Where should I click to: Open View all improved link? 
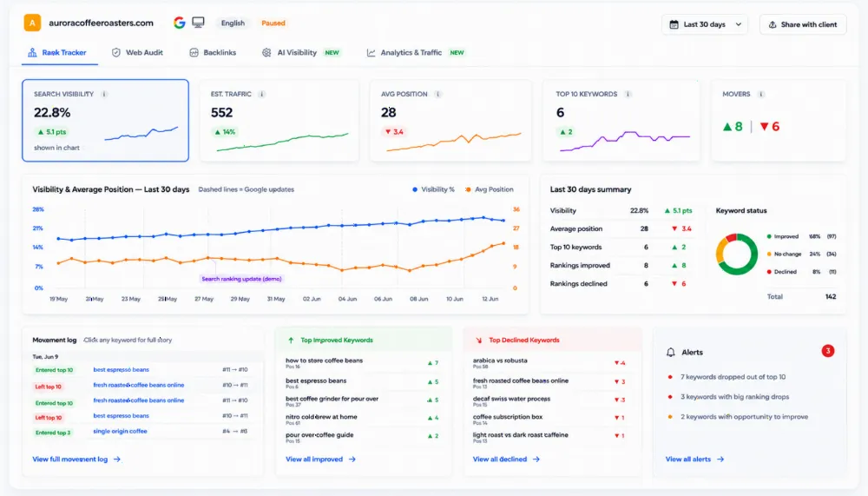click(x=320, y=459)
